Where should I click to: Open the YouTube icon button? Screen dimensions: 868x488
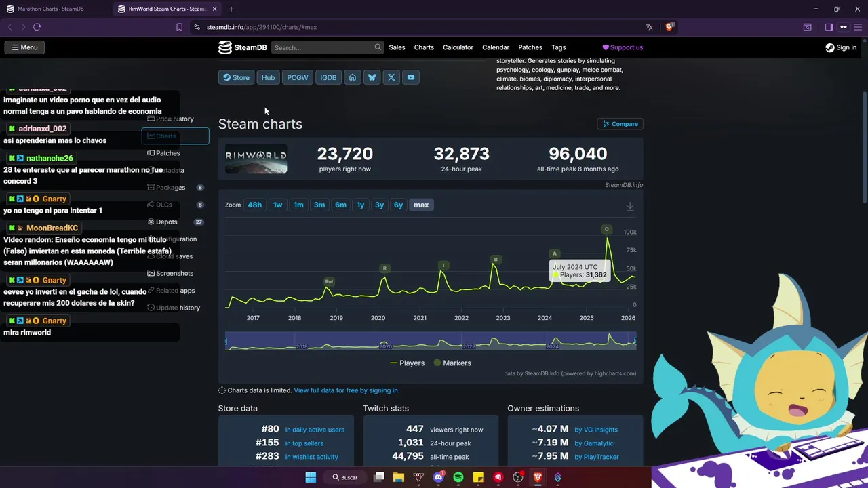(x=411, y=77)
